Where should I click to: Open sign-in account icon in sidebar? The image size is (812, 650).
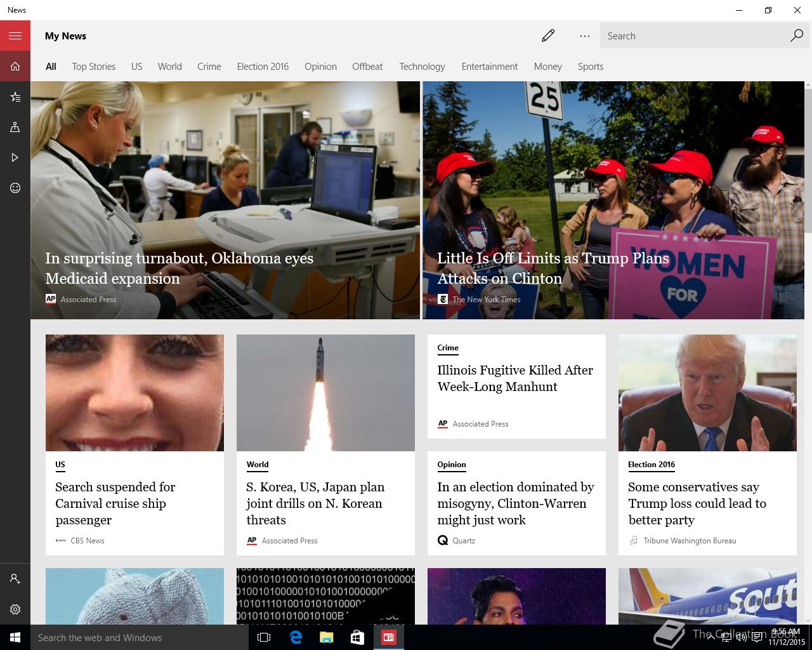click(15, 579)
